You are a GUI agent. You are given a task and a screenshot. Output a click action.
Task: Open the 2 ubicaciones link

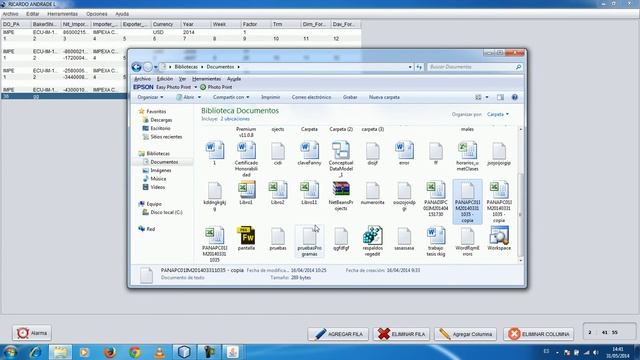click(x=235, y=119)
